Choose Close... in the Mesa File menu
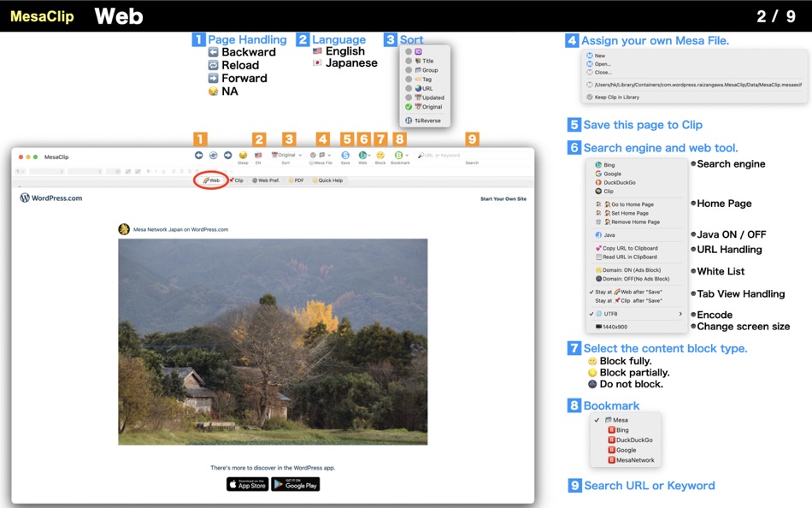This screenshot has height=508, width=812. click(598, 72)
